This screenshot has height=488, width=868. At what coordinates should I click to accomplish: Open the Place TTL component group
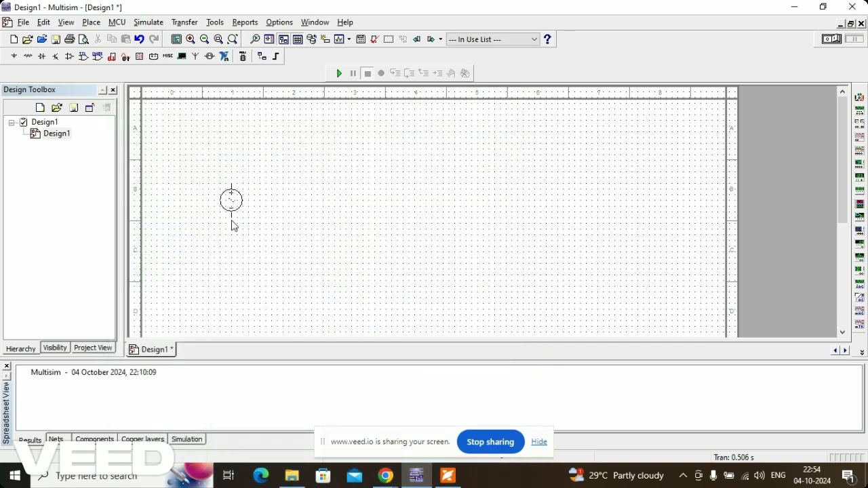(83, 56)
